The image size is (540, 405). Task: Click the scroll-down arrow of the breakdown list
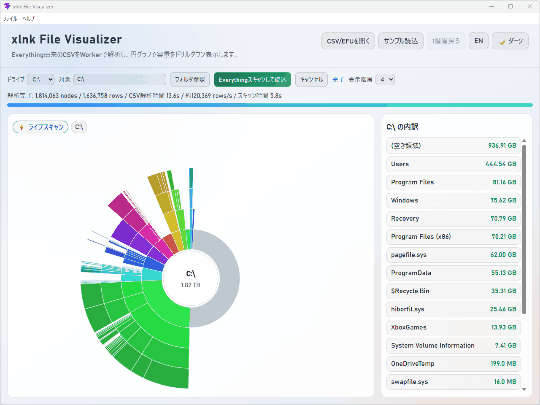click(524, 389)
